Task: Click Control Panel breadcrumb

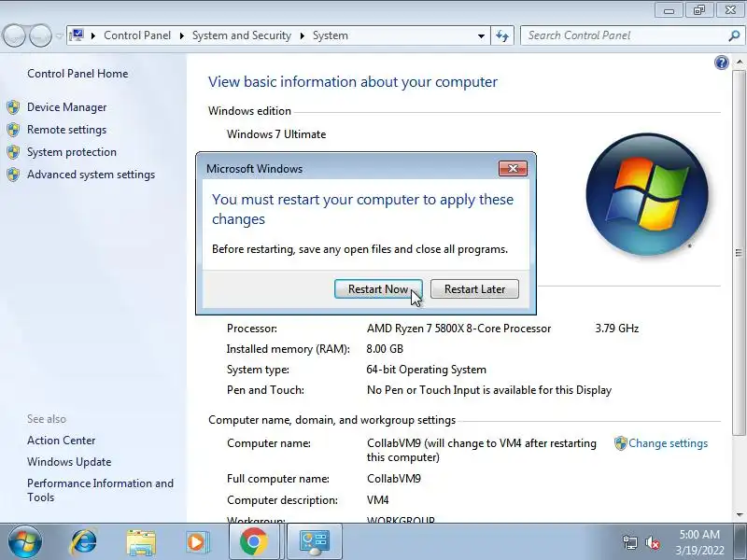Action: (137, 35)
